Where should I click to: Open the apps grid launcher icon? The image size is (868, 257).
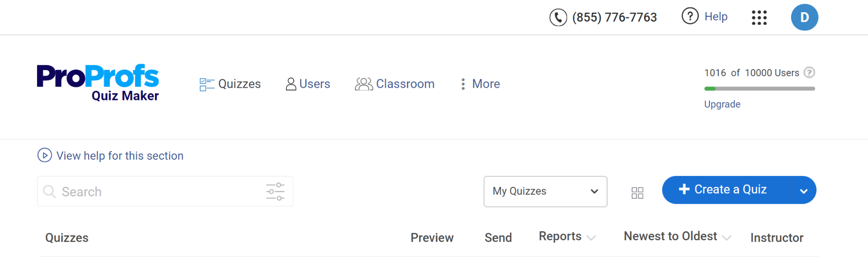pos(759,18)
